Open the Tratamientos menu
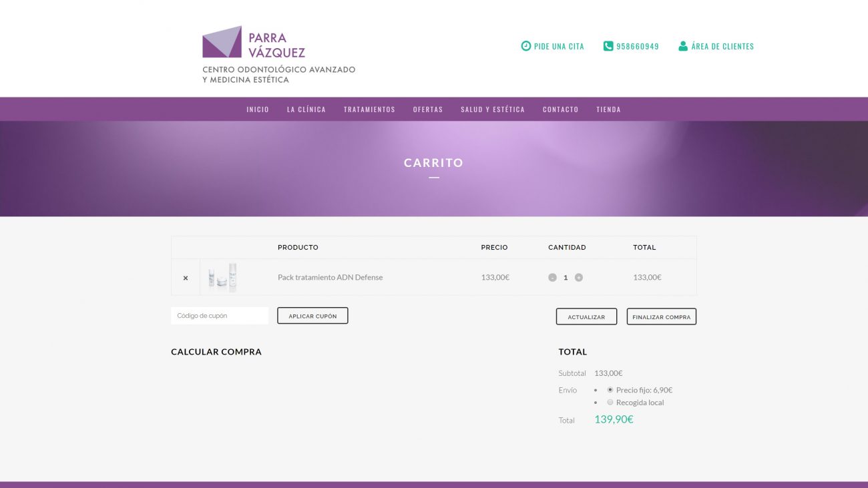Viewport: 868px width, 488px height. click(x=369, y=109)
